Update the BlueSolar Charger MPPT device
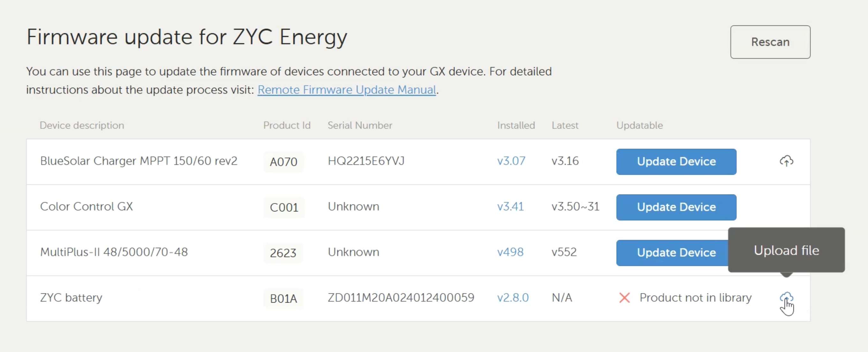The width and height of the screenshot is (868, 352). (676, 162)
